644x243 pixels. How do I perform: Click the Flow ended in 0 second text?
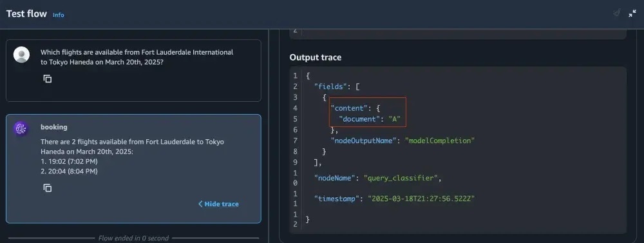pos(133,238)
